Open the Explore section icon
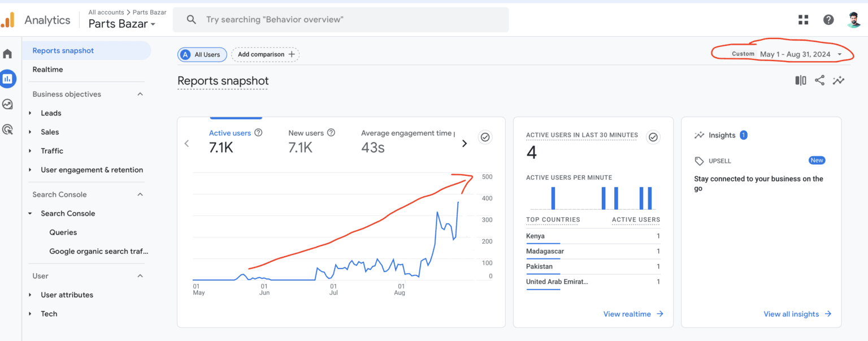This screenshot has width=868, height=341. tap(8, 104)
